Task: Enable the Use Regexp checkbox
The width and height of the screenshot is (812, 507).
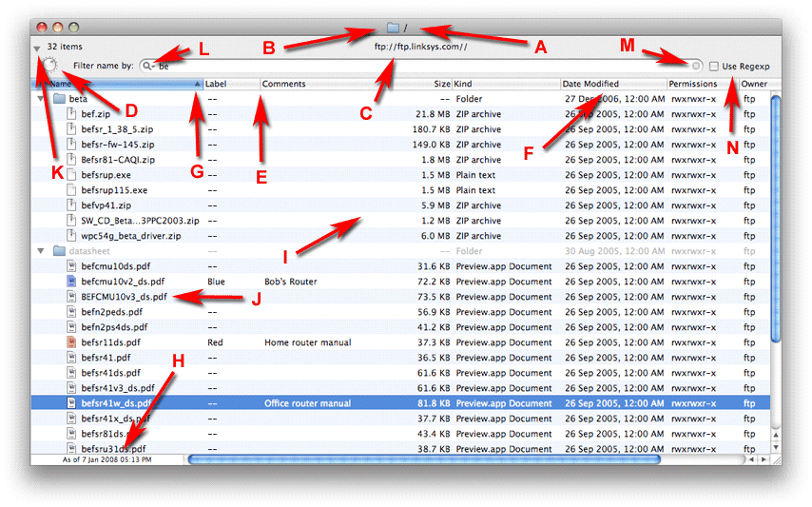Action: [x=714, y=67]
